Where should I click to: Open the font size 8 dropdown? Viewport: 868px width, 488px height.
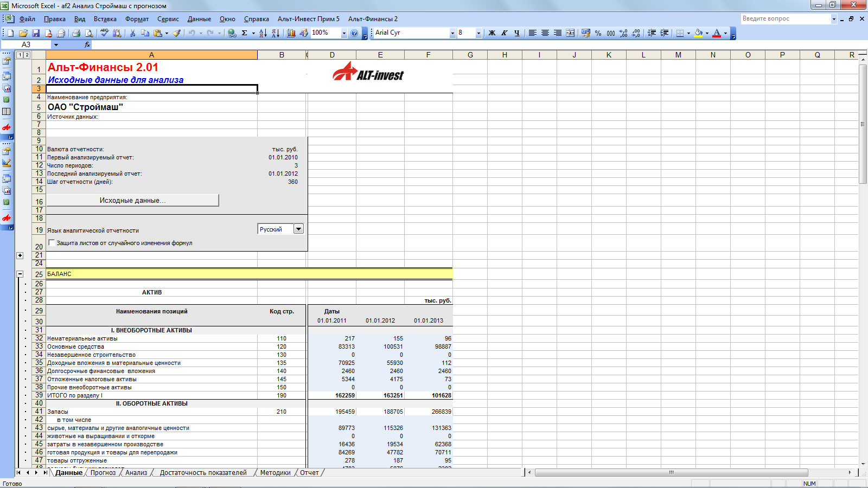pos(478,33)
